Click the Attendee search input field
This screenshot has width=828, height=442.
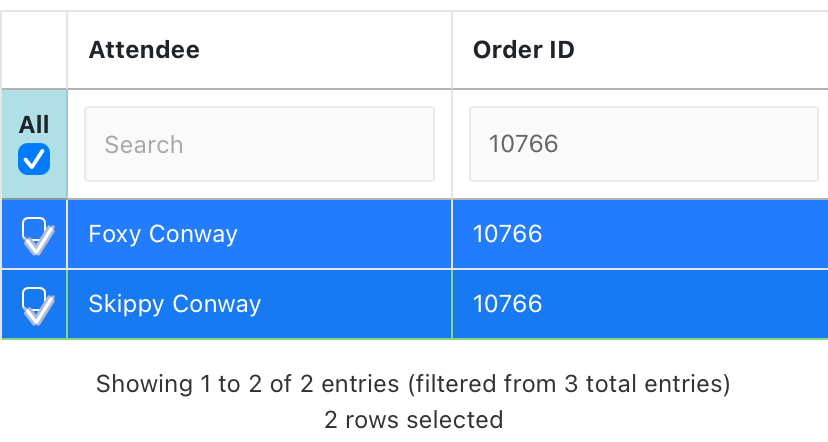[x=259, y=145]
